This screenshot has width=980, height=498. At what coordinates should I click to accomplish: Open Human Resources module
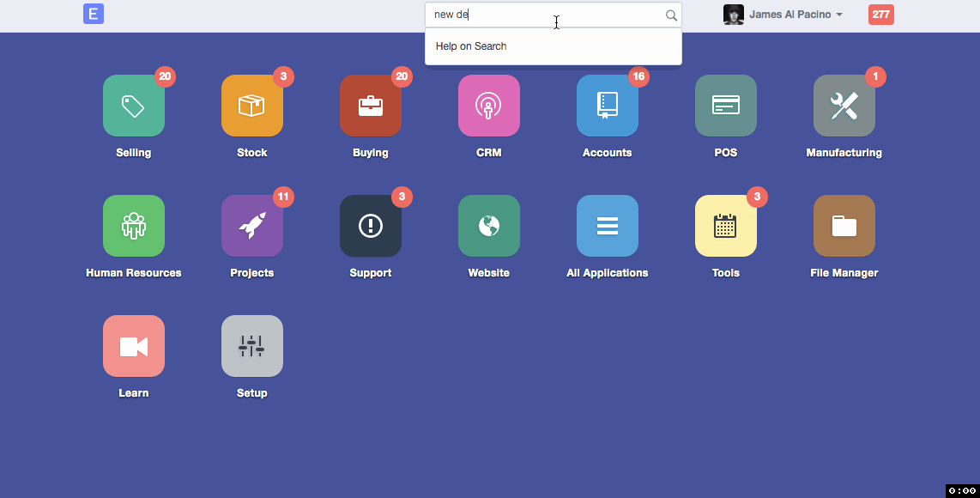coord(134,226)
